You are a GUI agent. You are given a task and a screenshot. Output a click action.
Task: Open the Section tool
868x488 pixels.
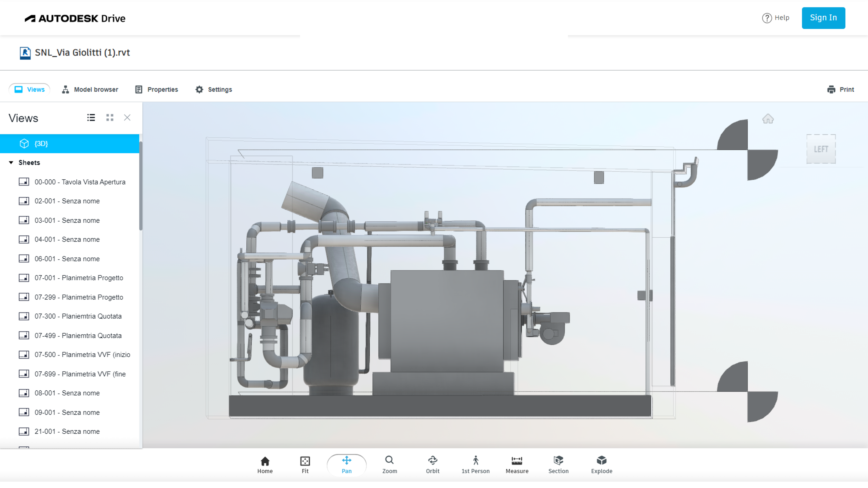tap(558, 465)
